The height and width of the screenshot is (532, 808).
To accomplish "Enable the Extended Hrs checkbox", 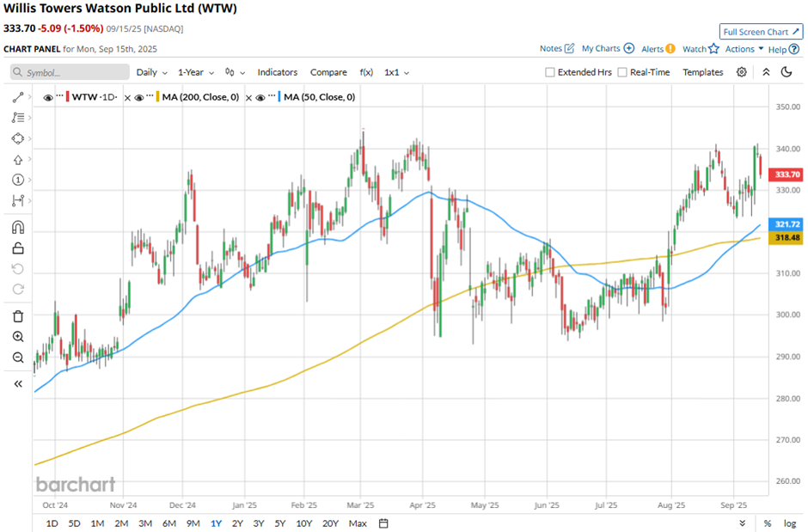I will click(550, 72).
